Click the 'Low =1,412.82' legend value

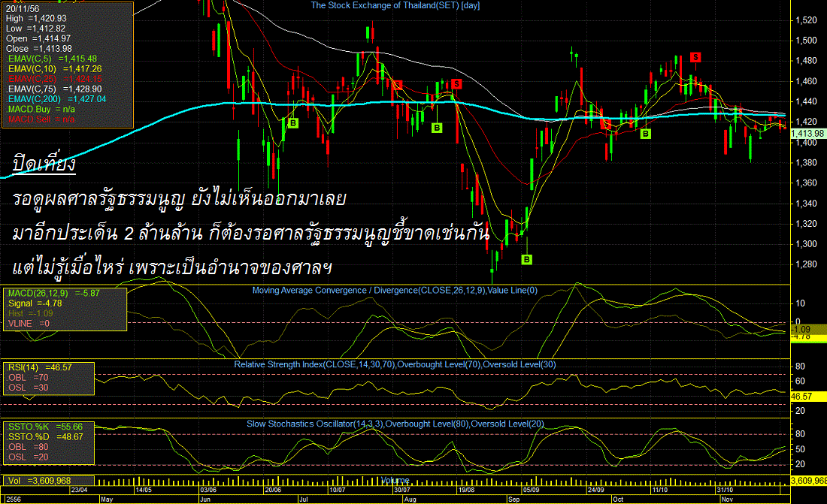[x=36, y=29]
